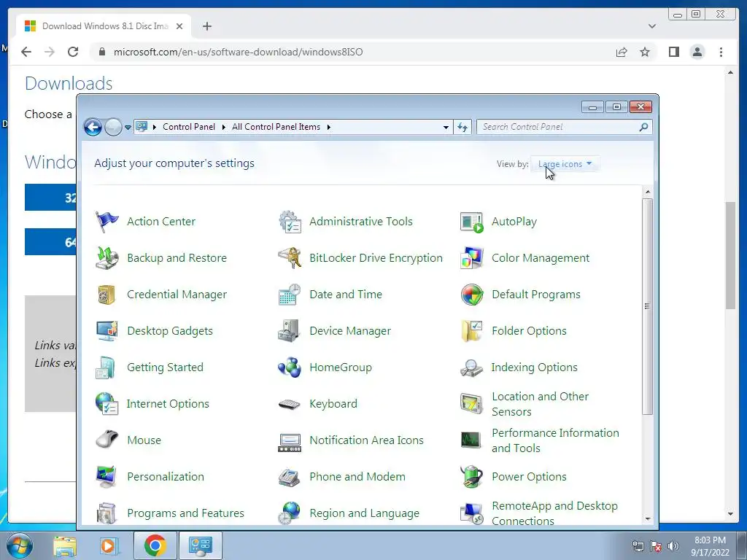Viewport: 747px width, 560px height.
Task: Open Power Options battery icon
Action: point(472,477)
